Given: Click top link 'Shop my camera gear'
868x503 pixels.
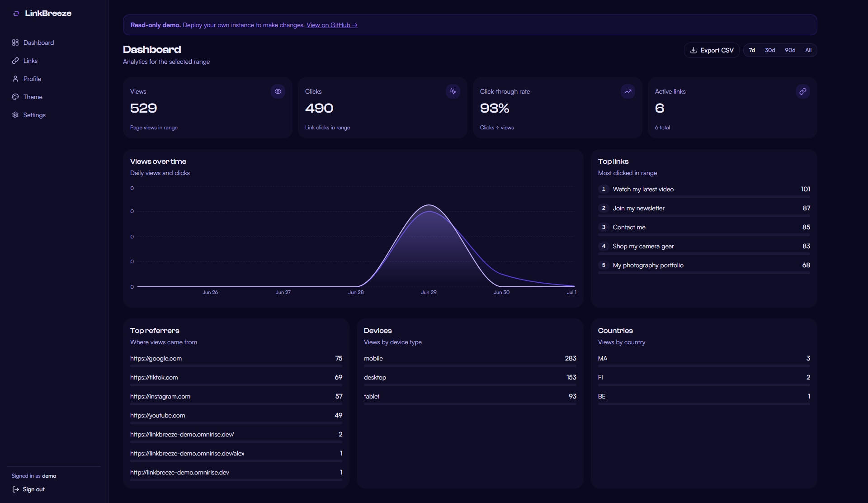Looking at the screenshot, I should coord(643,246).
